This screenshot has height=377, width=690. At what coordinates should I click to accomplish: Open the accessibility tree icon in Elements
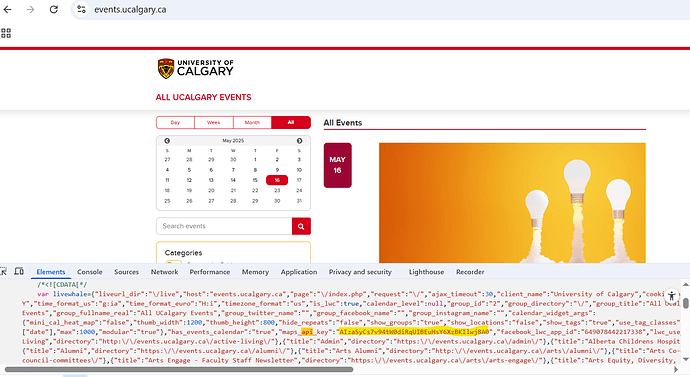click(672, 296)
